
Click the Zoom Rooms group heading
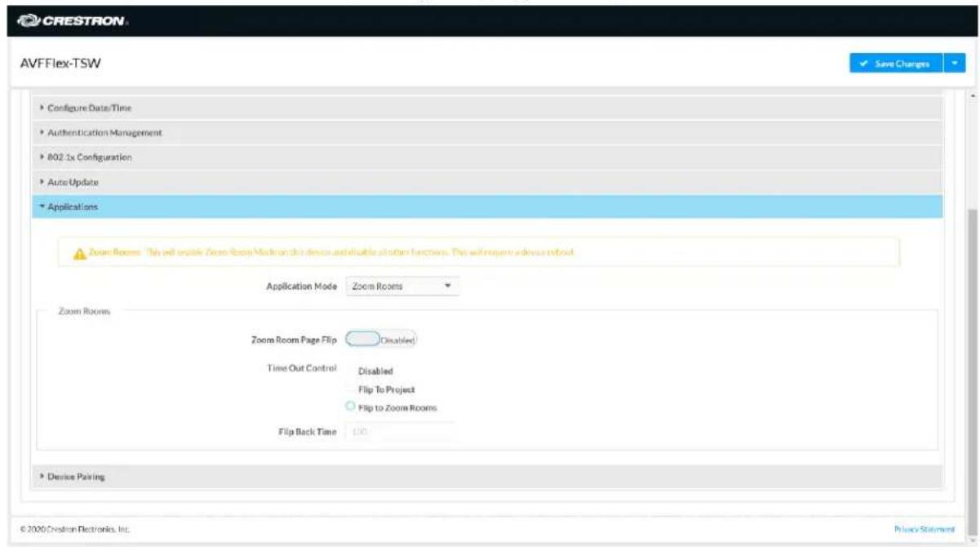coord(85,312)
